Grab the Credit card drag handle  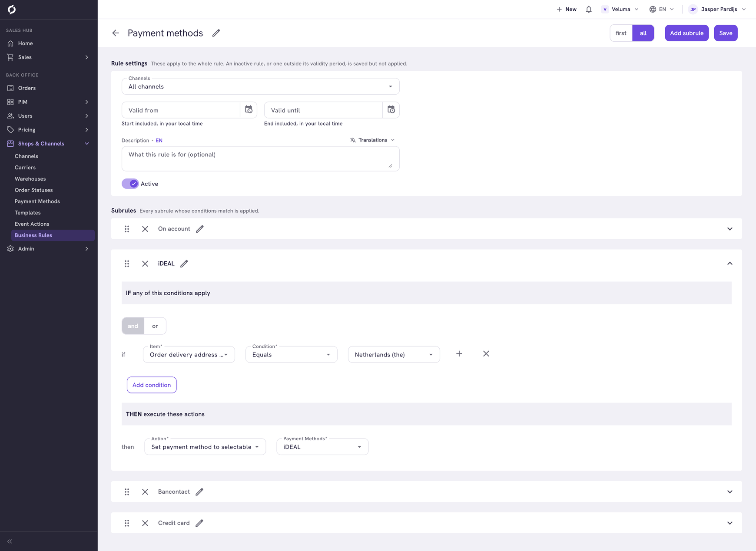pos(127,523)
